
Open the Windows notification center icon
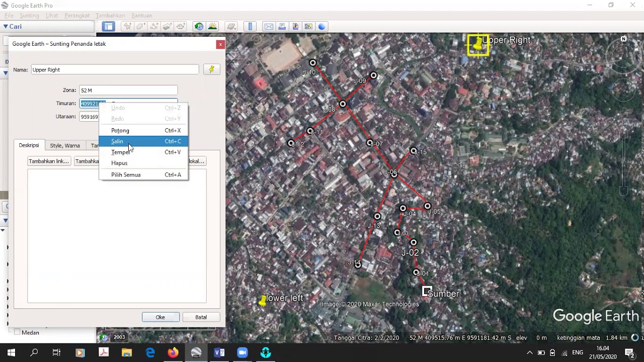coord(629,353)
